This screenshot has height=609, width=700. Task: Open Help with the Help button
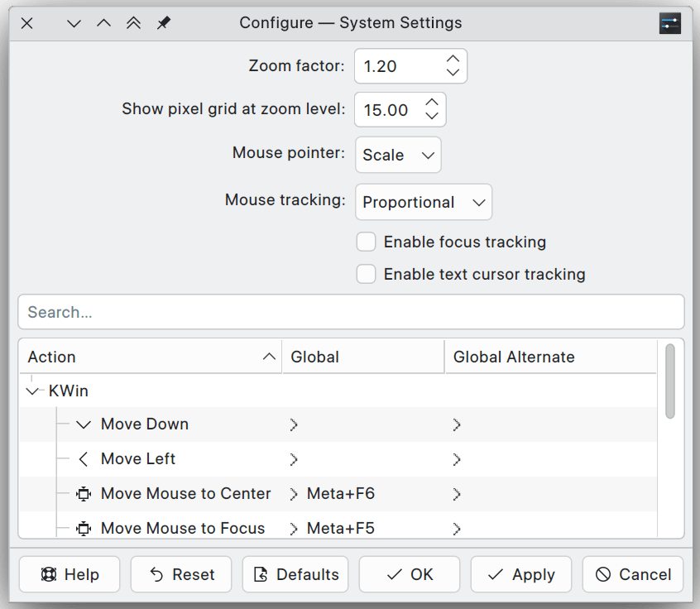point(70,574)
